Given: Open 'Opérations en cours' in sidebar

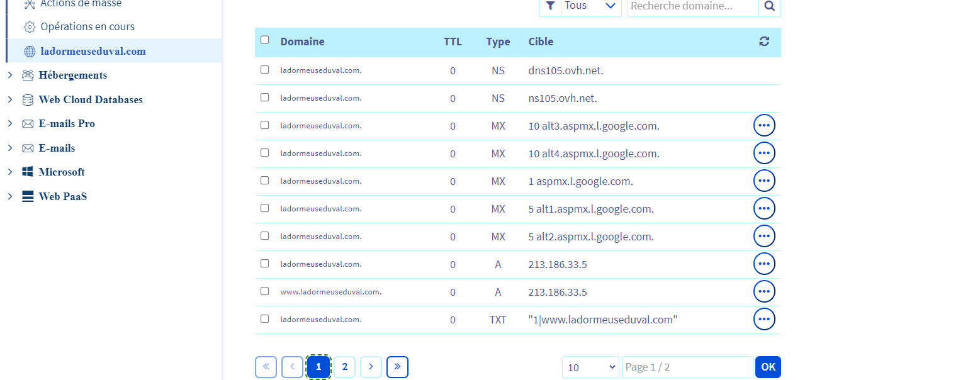Looking at the screenshot, I should point(87,27).
